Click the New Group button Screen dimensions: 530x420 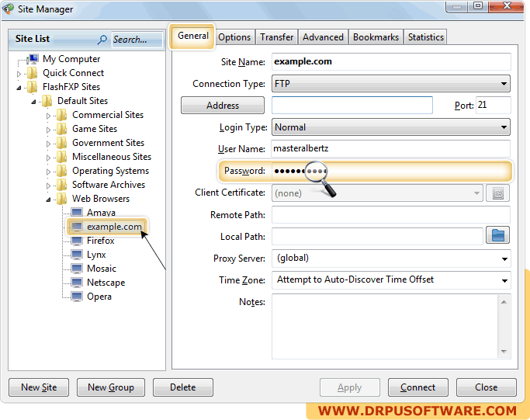tap(111, 387)
